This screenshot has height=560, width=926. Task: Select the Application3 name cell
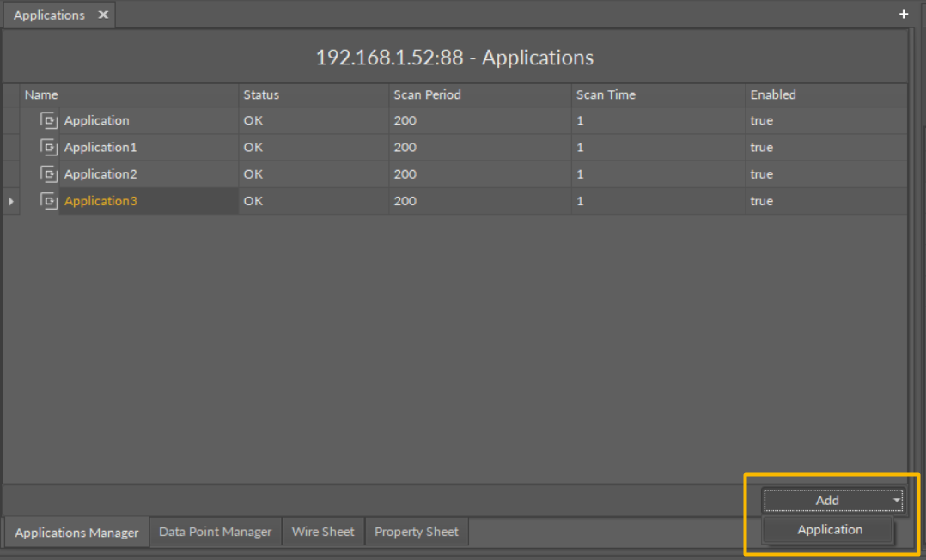[x=101, y=201]
